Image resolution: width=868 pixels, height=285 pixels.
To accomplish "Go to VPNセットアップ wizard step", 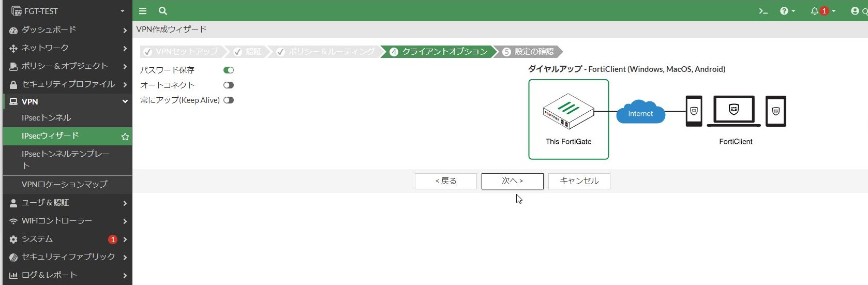I will pos(182,52).
